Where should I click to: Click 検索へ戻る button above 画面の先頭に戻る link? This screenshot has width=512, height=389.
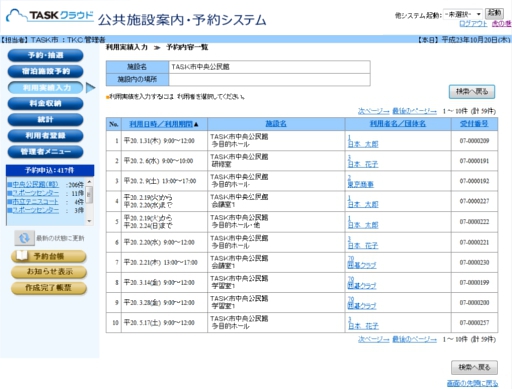[474, 367]
